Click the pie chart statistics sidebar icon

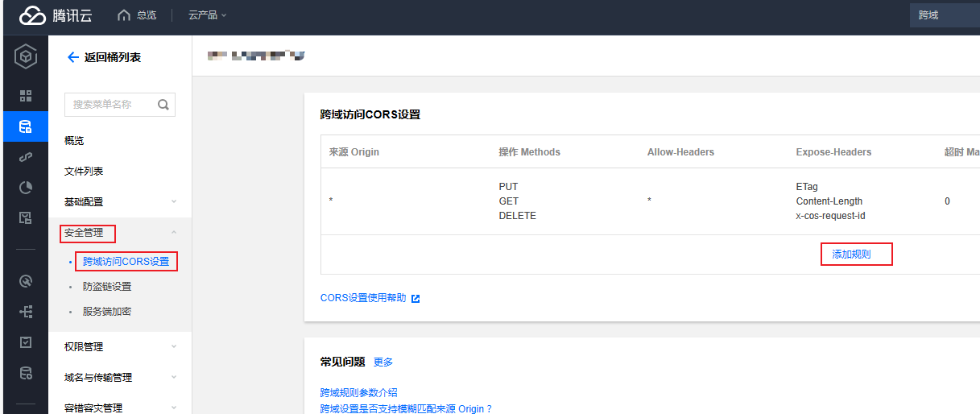26,188
